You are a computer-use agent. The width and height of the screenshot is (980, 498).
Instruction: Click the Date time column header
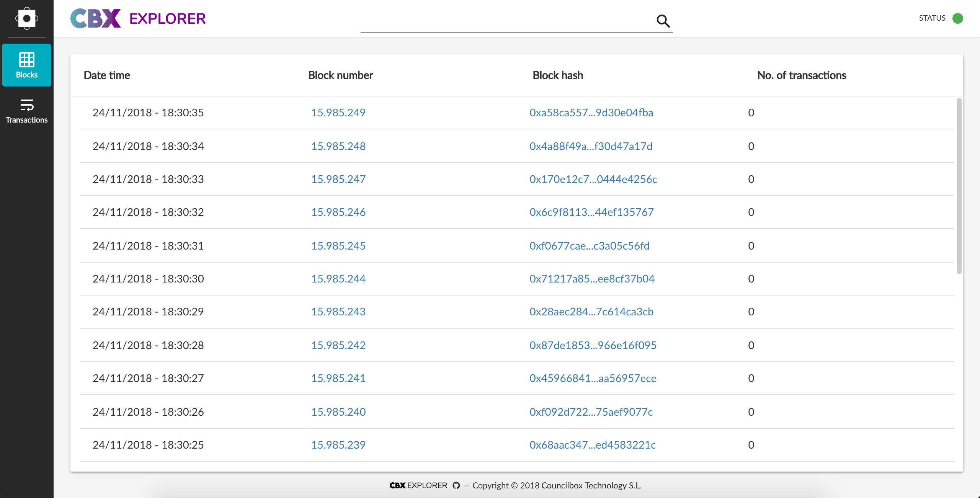pyautogui.click(x=107, y=75)
